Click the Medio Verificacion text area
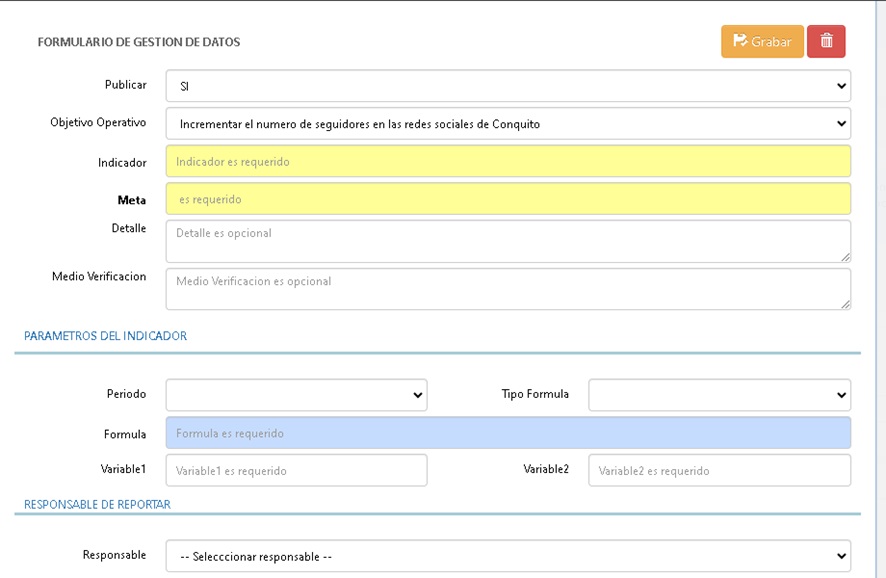The image size is (886, 578). [x=508, y=289]
